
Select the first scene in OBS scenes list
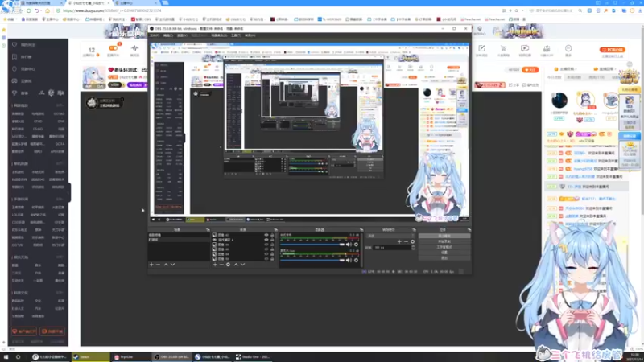point(179,235)
